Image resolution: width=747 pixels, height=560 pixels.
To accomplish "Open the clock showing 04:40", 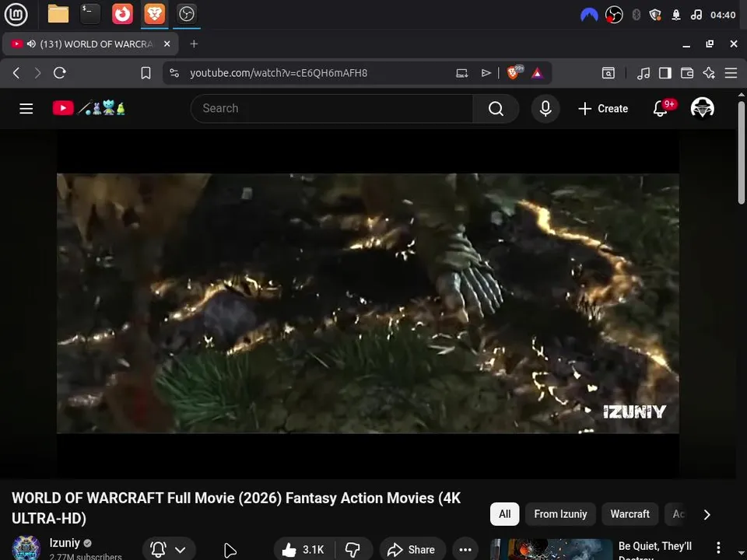I will click(x=723, y=16).
